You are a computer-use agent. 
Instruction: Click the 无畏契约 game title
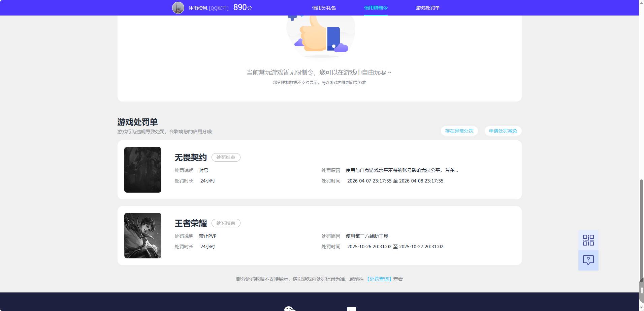pyautogui.click(x=191, y=158)
